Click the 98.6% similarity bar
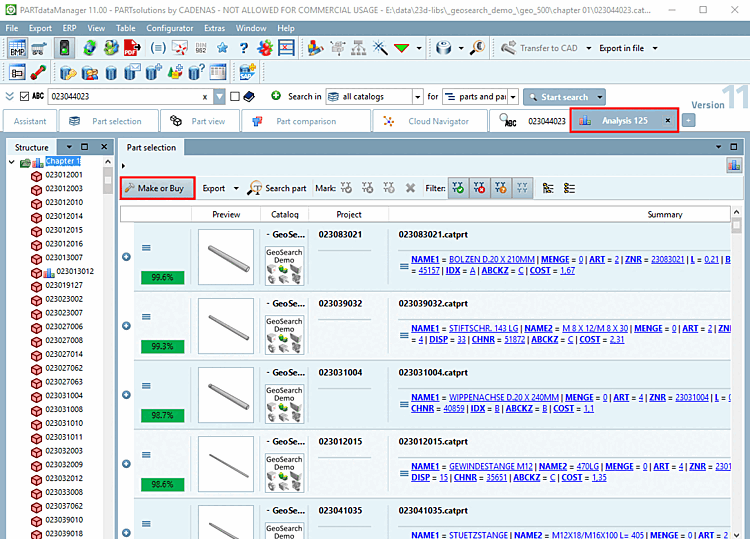This screenshot has width=750, height=539. coord(162,484)
